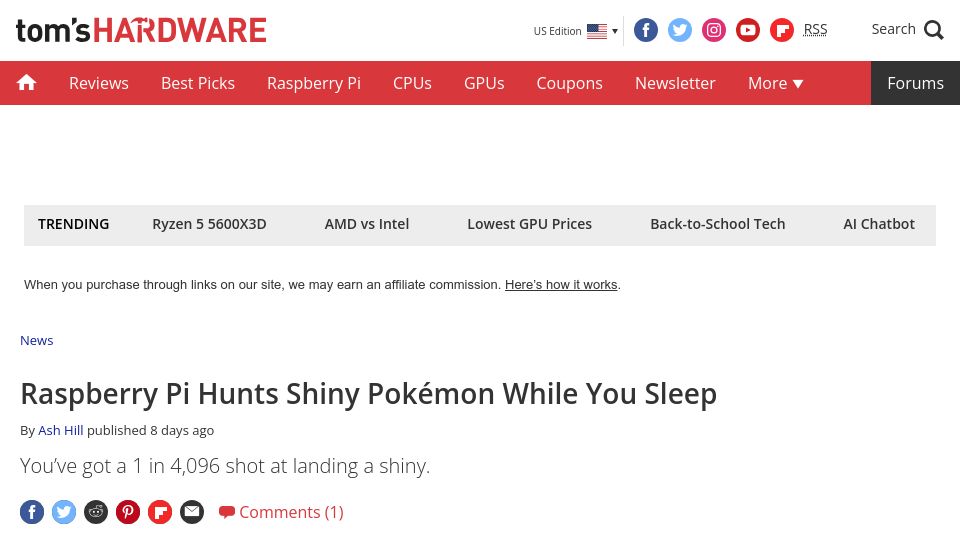Open the Raspberry Pi section

313,83
